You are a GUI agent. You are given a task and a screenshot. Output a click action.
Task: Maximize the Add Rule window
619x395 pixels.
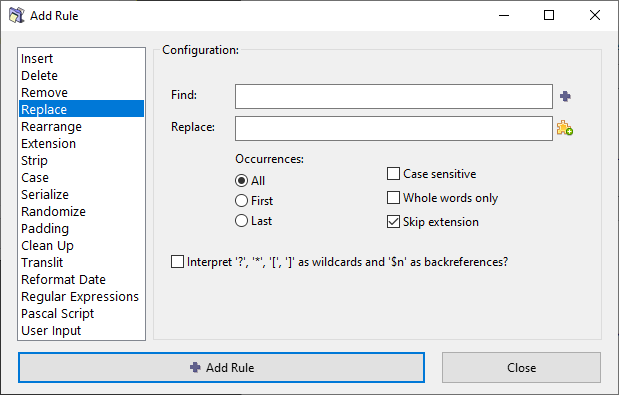pyautogui.click(x=549, y=15)
